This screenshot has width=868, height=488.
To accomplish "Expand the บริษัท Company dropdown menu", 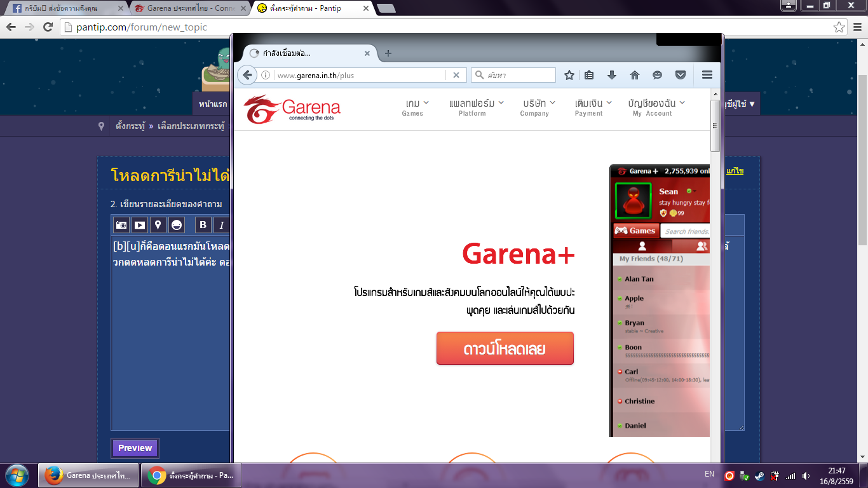I will (539, 107).
